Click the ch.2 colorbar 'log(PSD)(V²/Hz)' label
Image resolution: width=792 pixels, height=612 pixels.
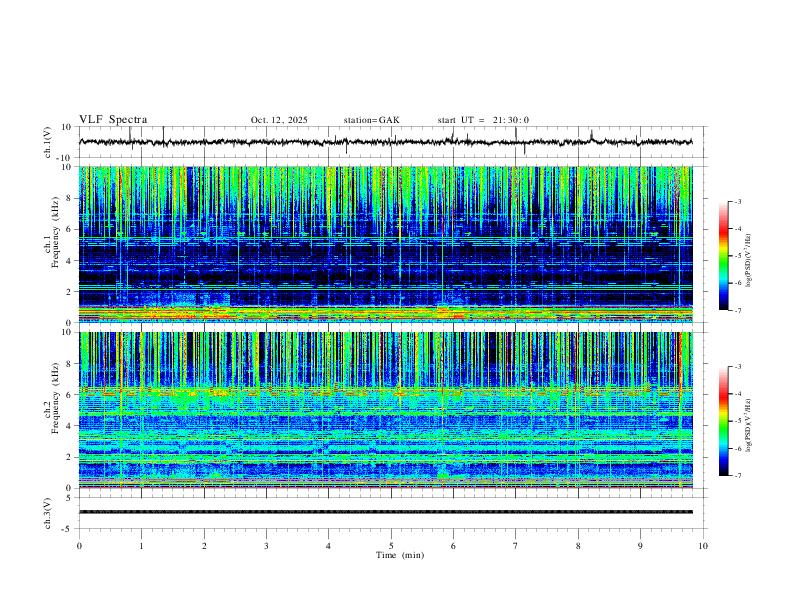(748, 426)
